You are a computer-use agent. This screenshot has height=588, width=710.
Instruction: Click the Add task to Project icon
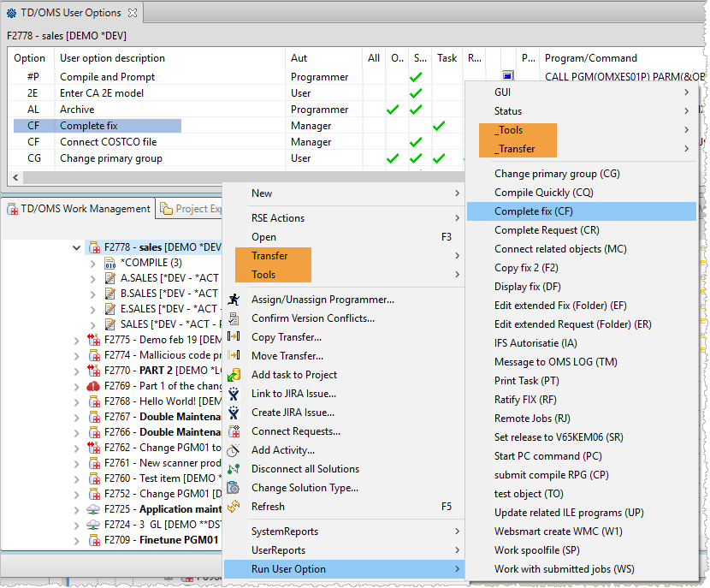point(234,375)
